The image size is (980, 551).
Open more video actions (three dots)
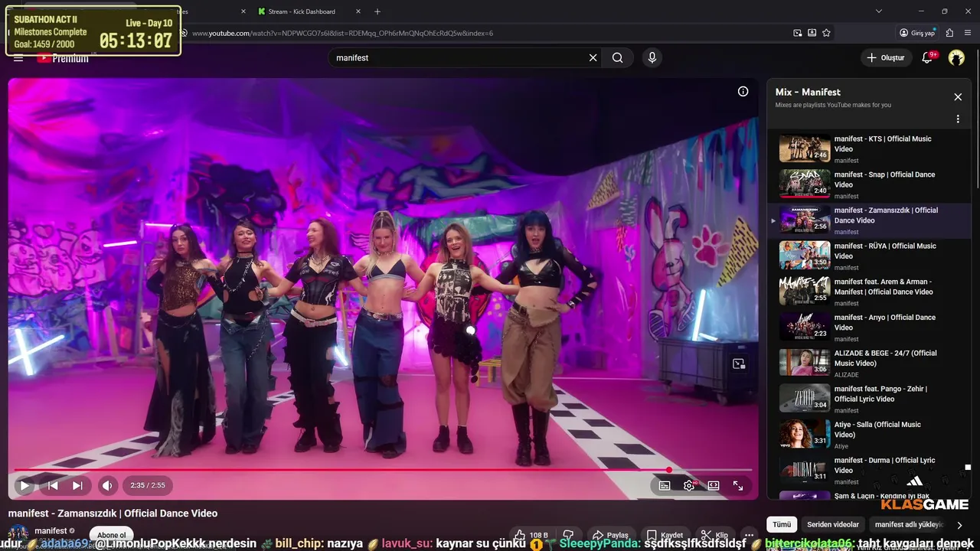pos(749,535)
